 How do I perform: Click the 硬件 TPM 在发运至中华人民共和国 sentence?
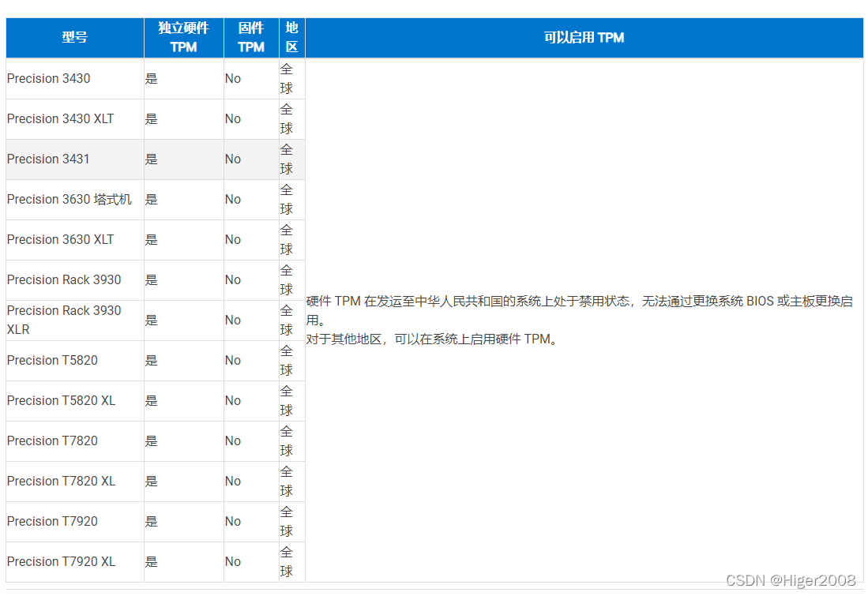coord(580,311)
